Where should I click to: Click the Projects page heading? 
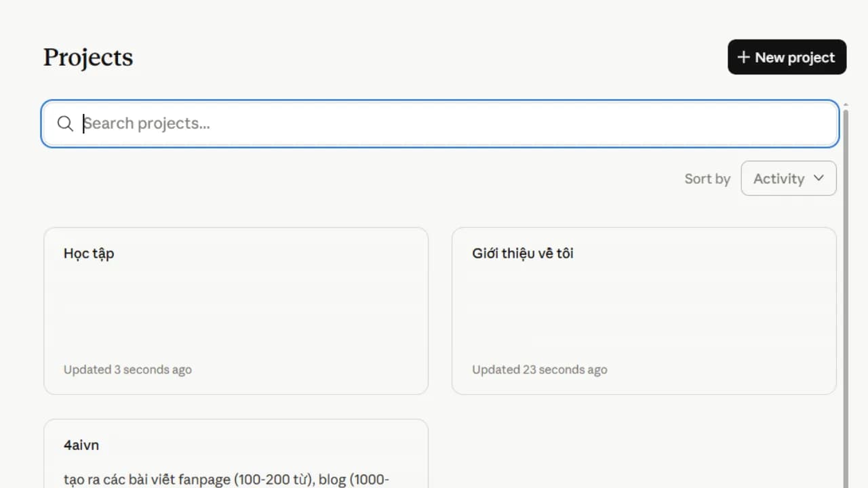[x=88, y=58]
